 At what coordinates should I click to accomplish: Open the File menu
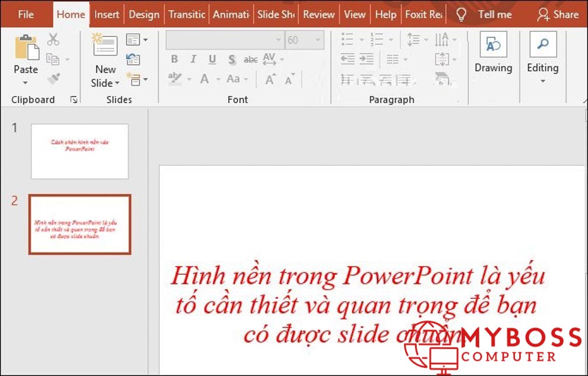coord(26,14)
